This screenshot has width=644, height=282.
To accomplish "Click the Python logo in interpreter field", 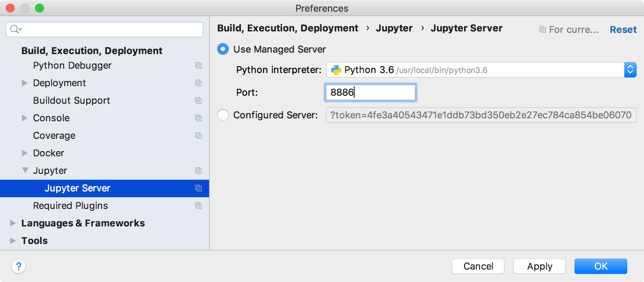I will [336, 70].
